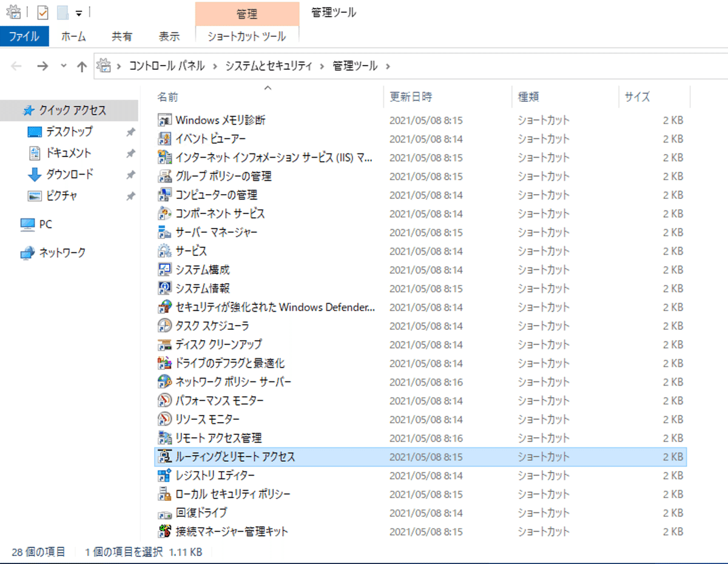Viewport: 728px width, 564px height.
Task: Click the 接続マネージャー管理キット icon
Action: coord(165,532)
